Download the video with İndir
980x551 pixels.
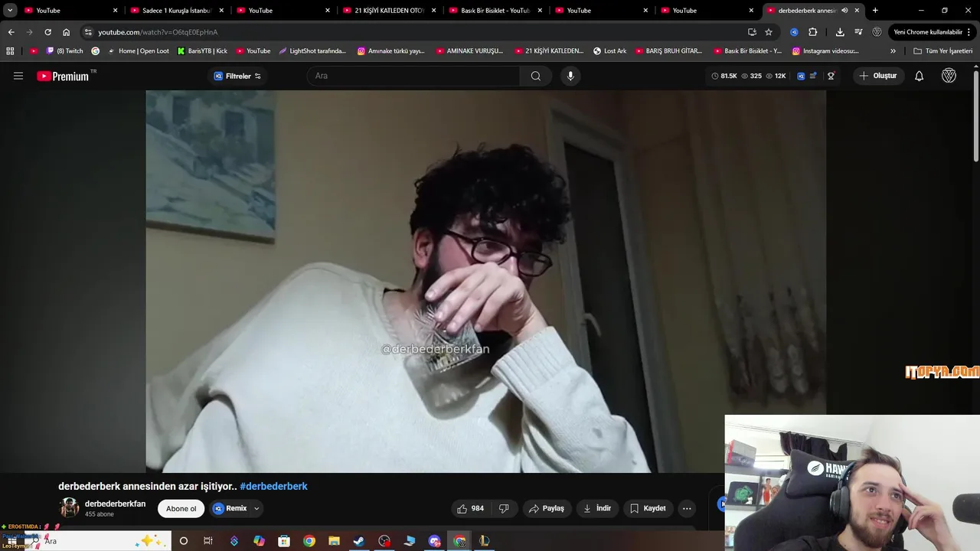tap(597, 508)
